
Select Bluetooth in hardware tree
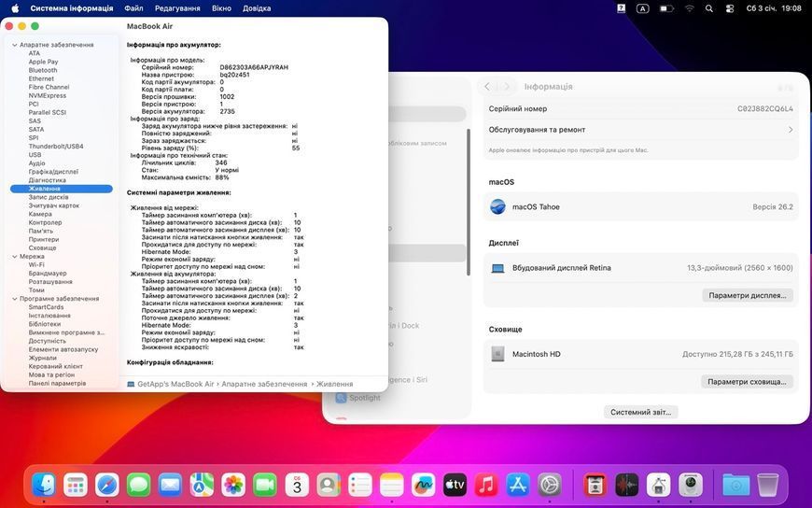43,70
